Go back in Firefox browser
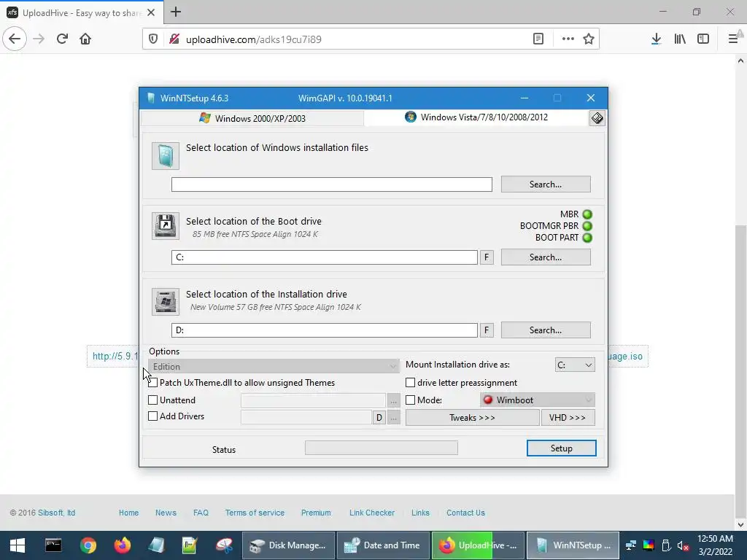Screen dimensions: 747x560 15,39
